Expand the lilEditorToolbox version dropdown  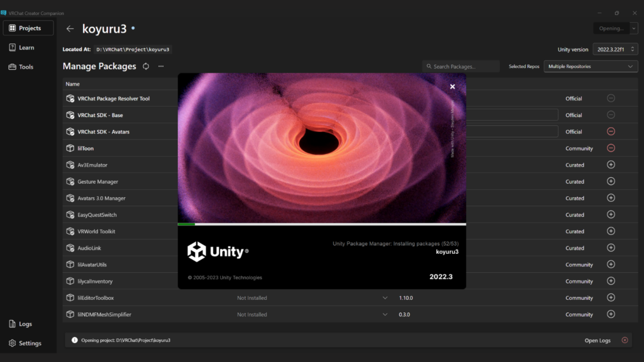(x=385, y=298)
